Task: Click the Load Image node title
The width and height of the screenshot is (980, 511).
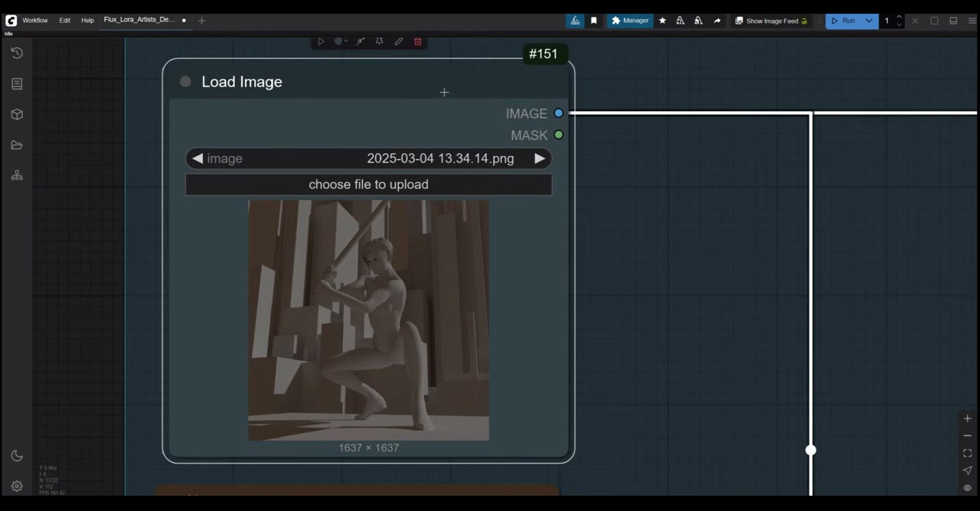Action: click(242, 82)
